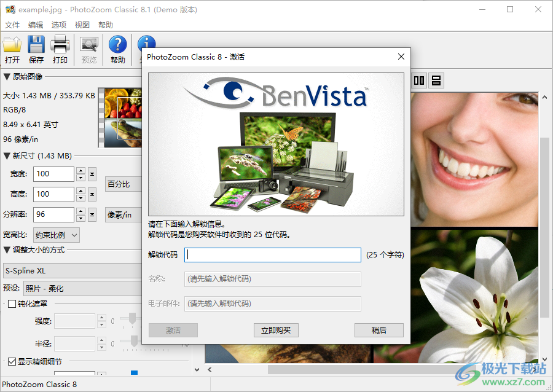Click the 半径 slider handle
Image resolution: width=553 pixels, height=392 pixels.
tap(134, 341)
